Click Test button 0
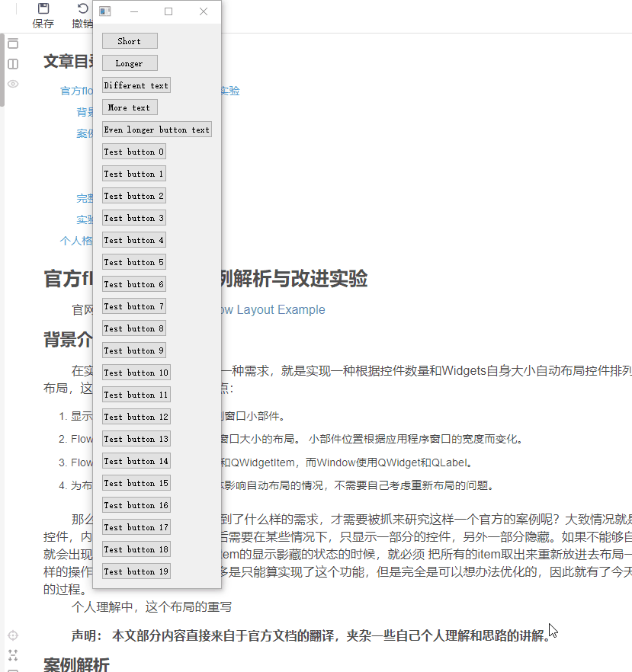632x672 pixels. click(133, 151)
